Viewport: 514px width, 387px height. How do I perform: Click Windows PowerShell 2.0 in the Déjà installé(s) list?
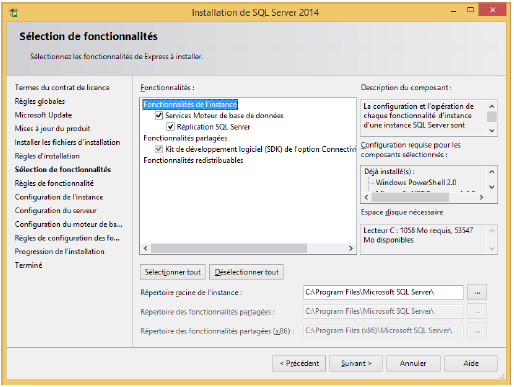[x=416, y=183]
